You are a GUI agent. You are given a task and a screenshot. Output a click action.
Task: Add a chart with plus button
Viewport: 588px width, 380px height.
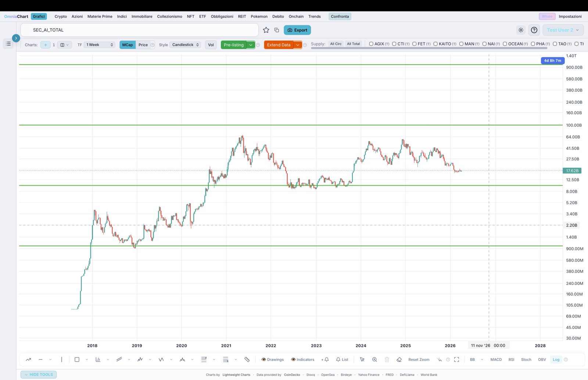(46, 45)
